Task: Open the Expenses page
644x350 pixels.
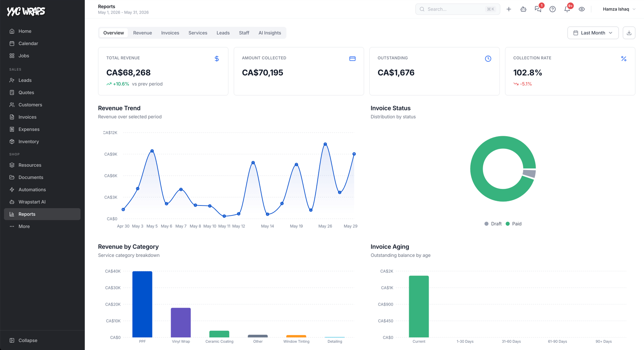Action: point(42,129)
